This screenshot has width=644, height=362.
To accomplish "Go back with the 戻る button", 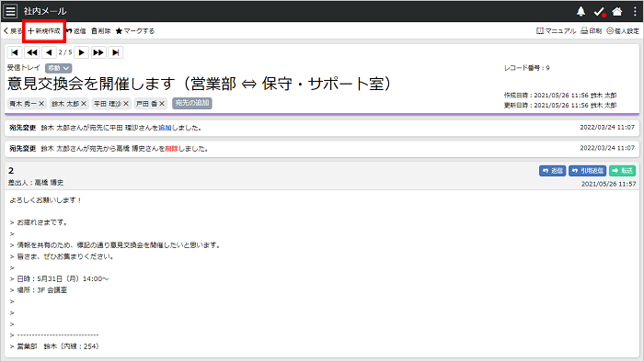I will tap(13, 30).
